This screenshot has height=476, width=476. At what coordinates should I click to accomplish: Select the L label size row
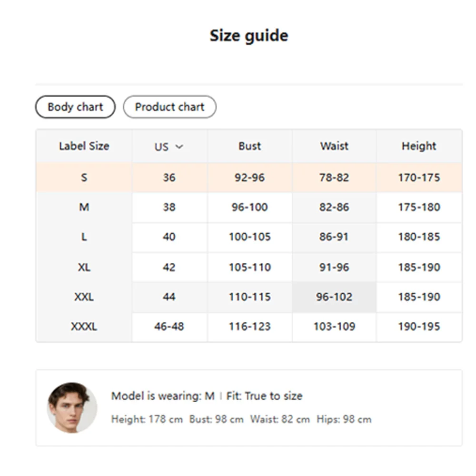84,237
